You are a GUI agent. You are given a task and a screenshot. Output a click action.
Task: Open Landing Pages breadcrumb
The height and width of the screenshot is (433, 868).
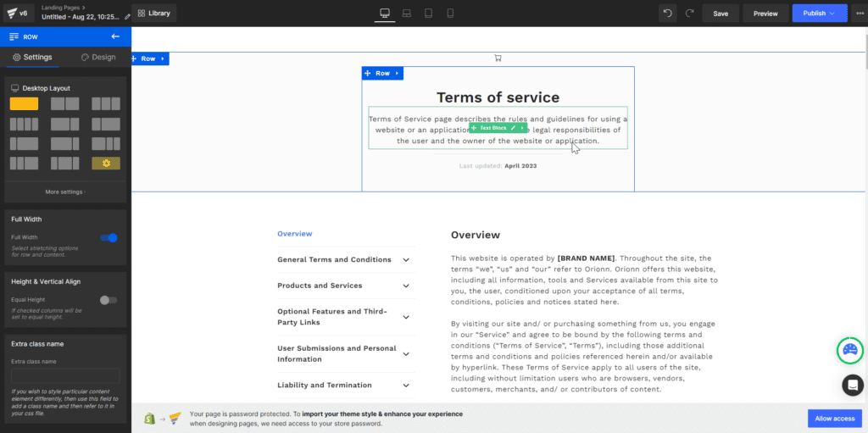(60, 8)
